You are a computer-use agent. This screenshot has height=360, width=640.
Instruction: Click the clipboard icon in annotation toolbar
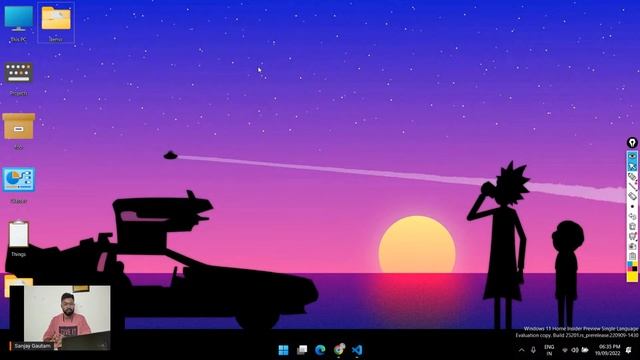tap(632, 256)
